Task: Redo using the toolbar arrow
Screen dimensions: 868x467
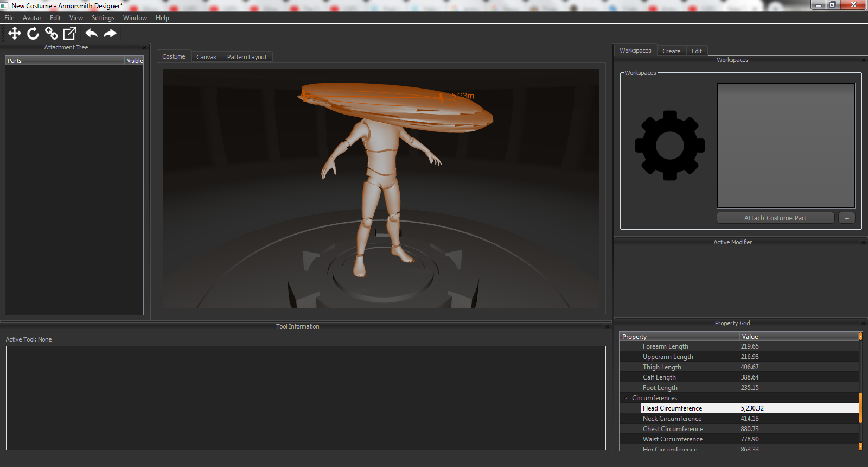Action: click(x=110, y=34)
